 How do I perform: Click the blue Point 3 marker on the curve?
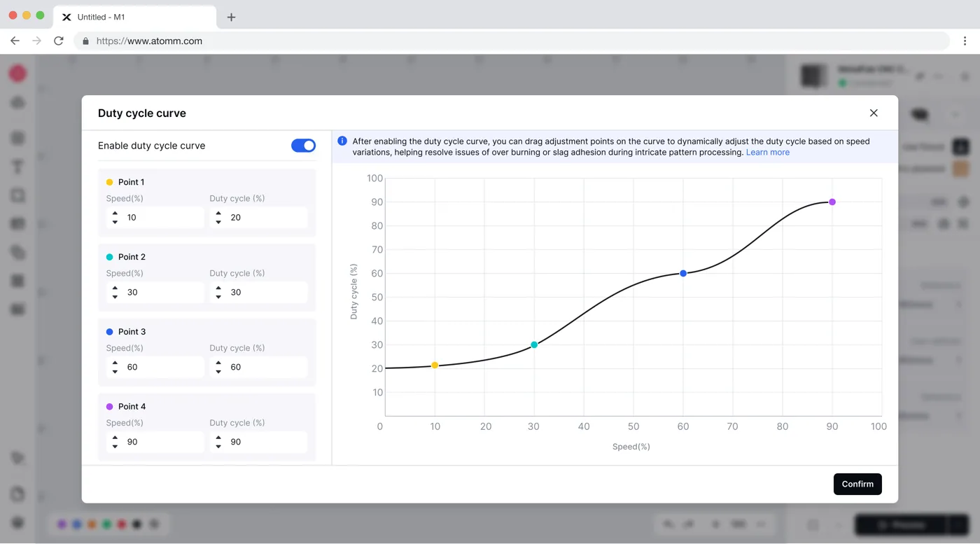click(x=683, y=274)
